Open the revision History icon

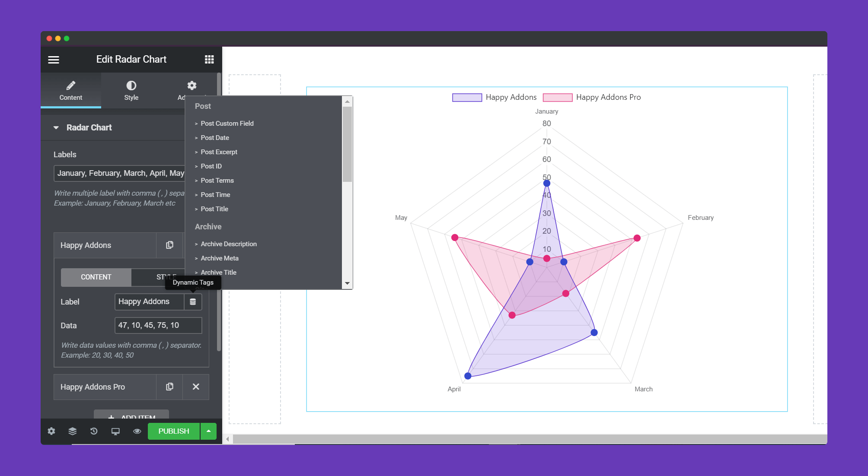pyautogui.click(x=94, y=431)
